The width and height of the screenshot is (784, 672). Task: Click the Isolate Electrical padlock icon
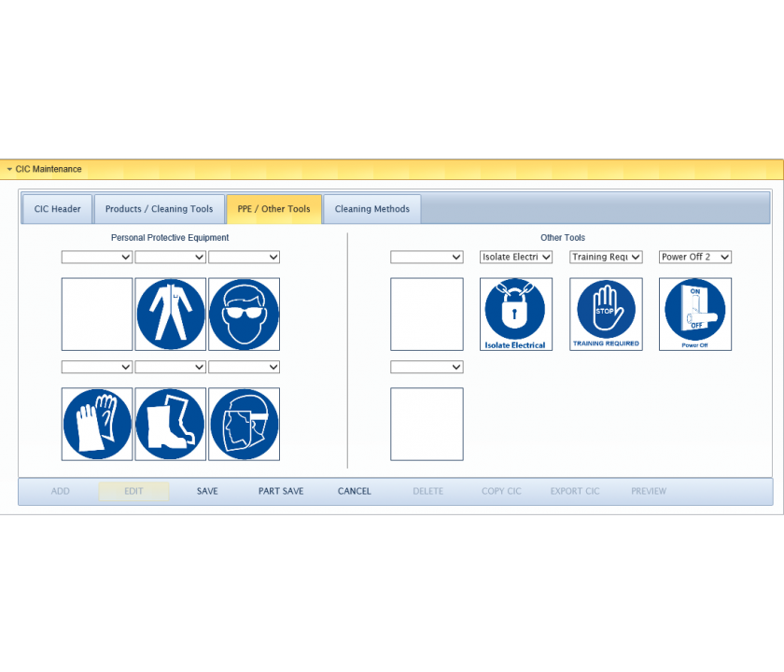pos(515,314)
